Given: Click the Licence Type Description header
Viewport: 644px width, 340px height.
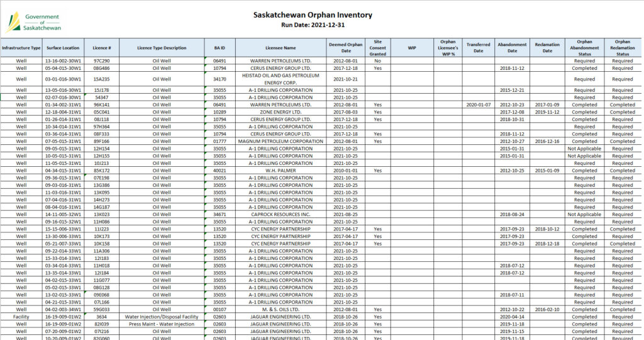Looking at the screenshot, I should click(162, 48).
